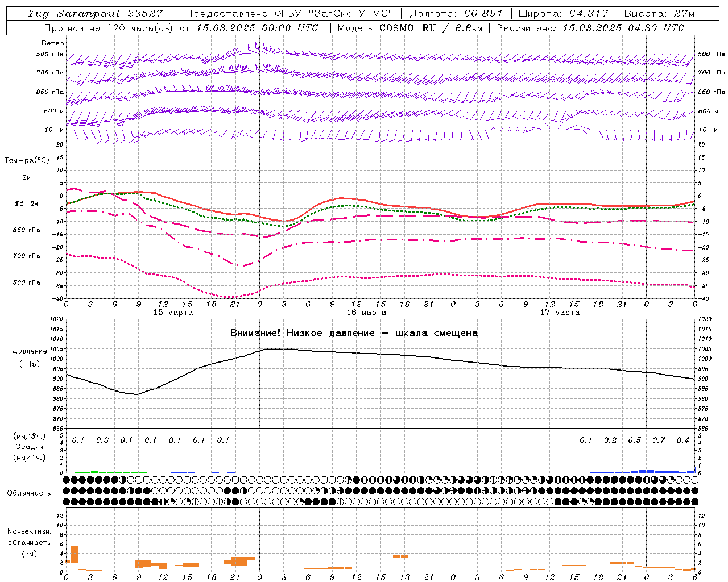Click the Рассчитано: 15.03.2025 04:39 UTC text
Screen dimensions: 728x582
[x=590, y=28]
